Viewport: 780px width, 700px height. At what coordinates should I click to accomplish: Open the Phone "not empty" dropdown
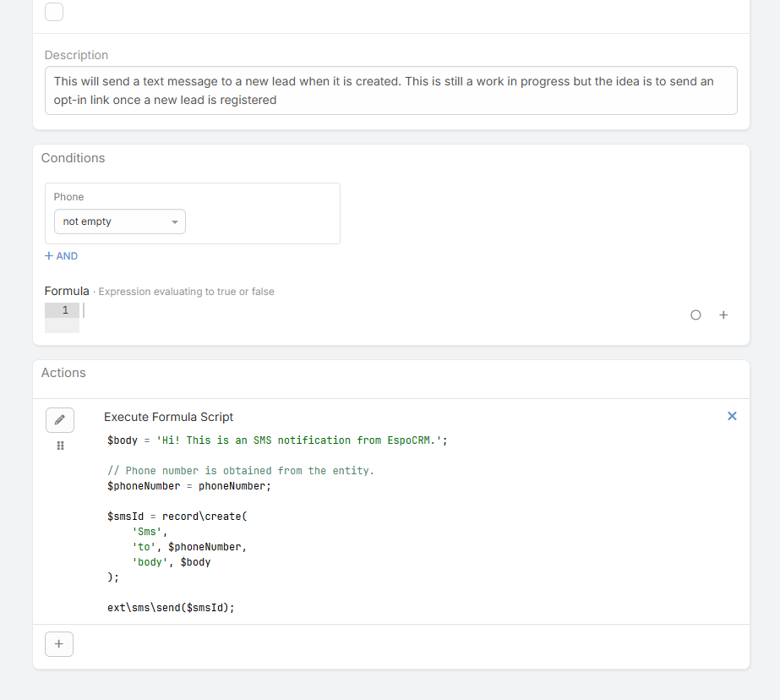pyautogui.click(x=119, y=221)
